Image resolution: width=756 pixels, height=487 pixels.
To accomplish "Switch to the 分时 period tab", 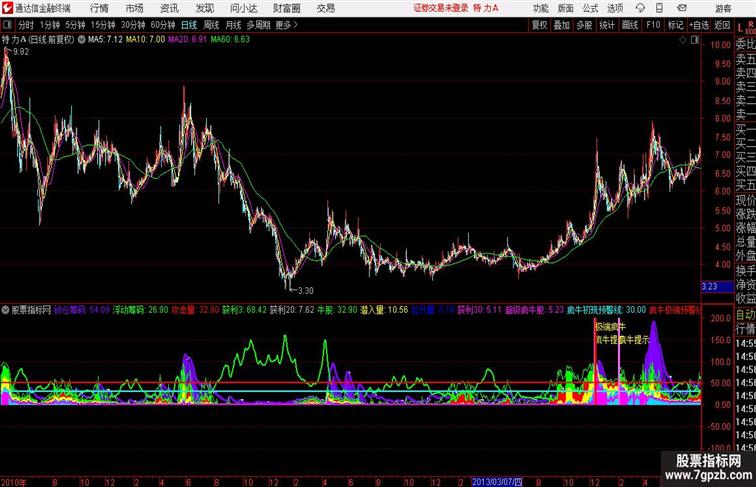I will click(x=26, y=25).
